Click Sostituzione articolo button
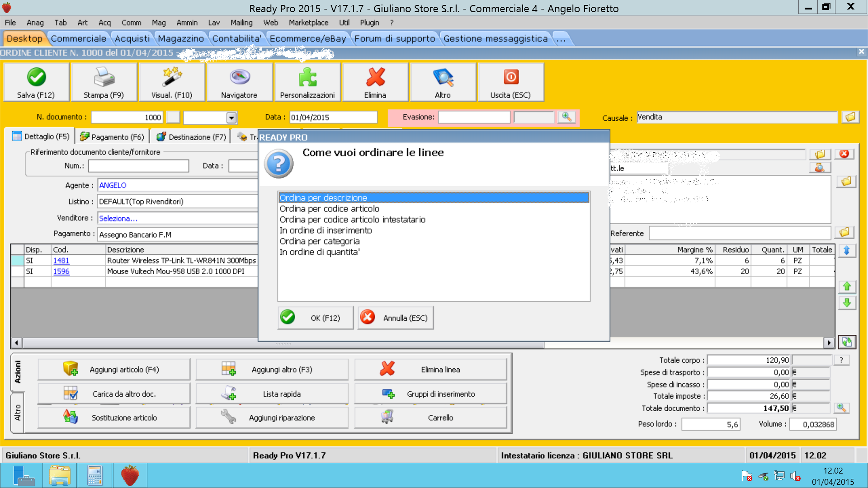 coord(114,418)
